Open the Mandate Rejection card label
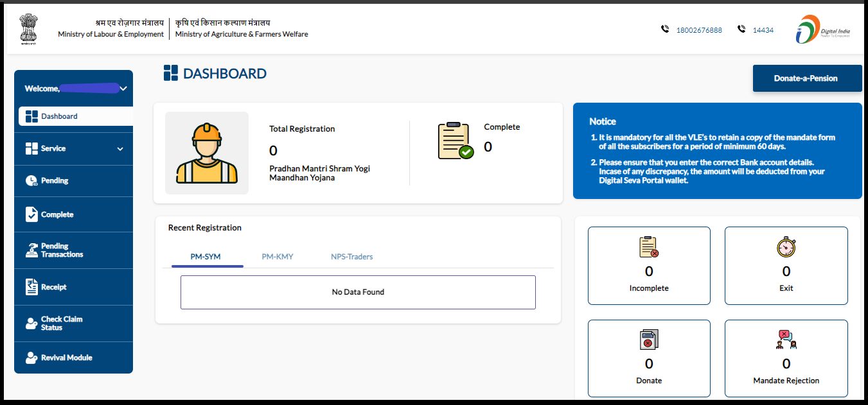 [786, 381]
